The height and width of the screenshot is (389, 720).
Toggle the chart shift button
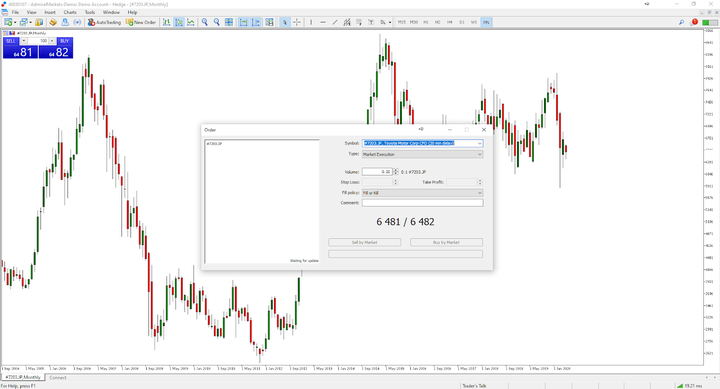pyautogui.click(x=256, y=22)
